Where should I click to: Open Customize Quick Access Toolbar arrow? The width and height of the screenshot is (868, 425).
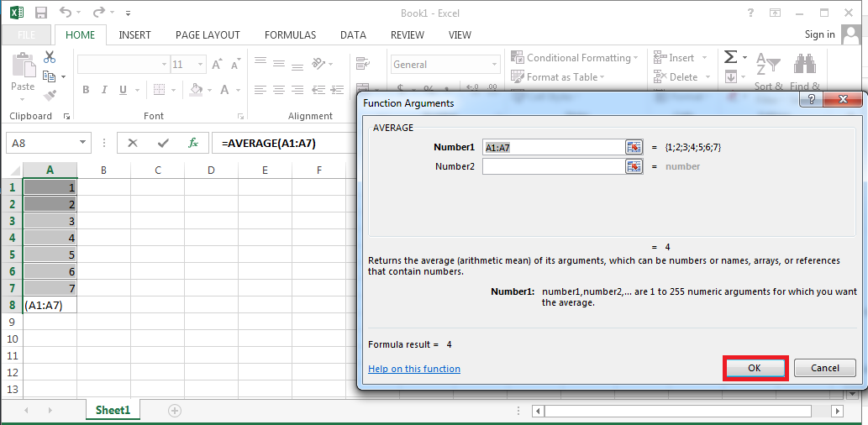(x=129, y=13)
